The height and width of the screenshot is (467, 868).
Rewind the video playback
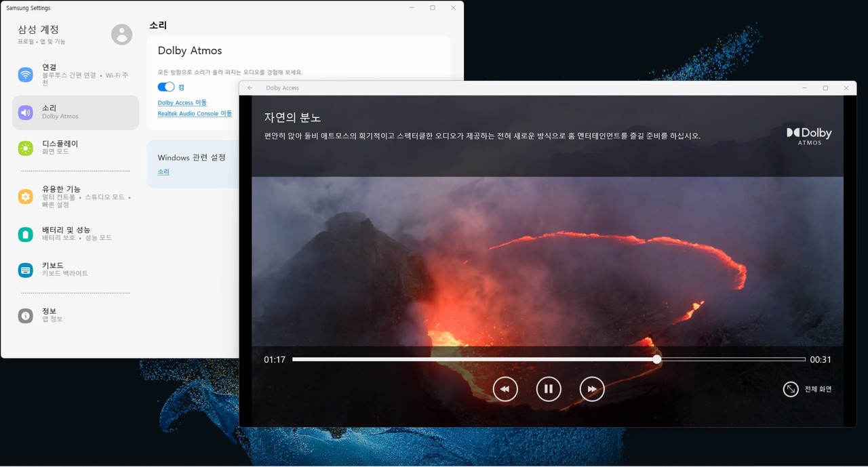click(505, 389)
